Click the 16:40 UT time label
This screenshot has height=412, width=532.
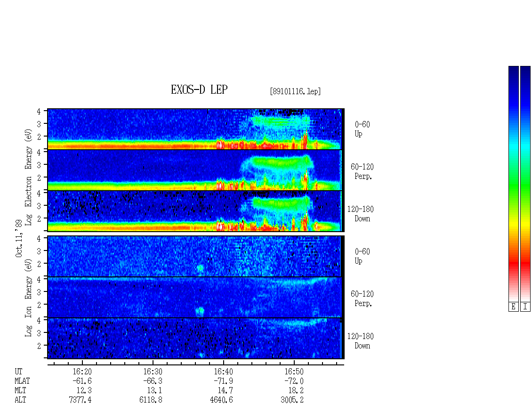223,372
